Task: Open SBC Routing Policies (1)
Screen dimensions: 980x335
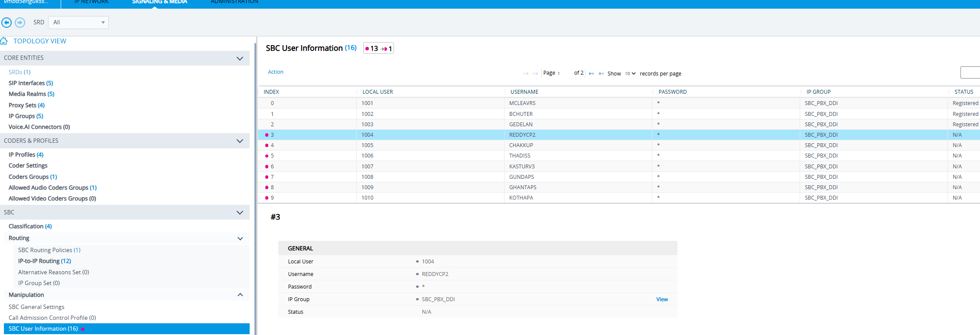Action: 49,250
